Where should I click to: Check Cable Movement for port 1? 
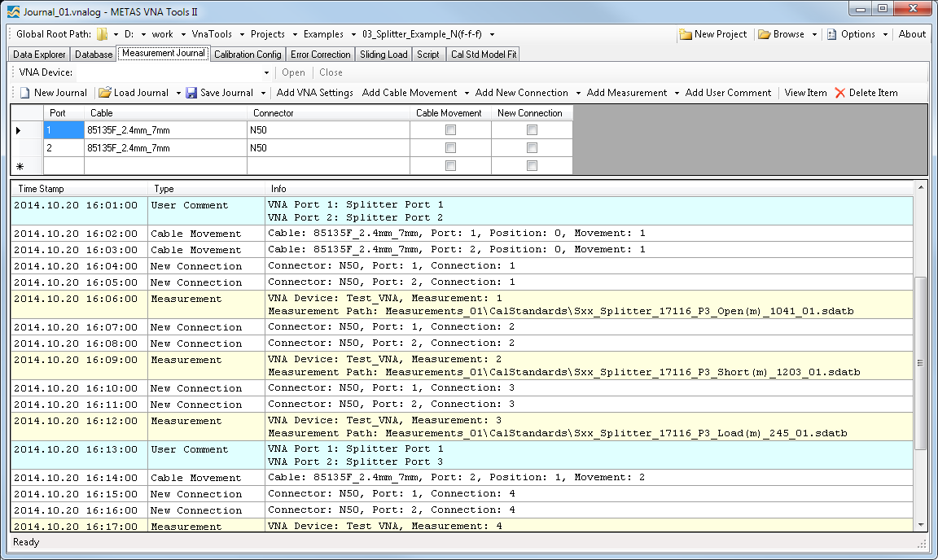pyautogui.click(x=450, y=130)
